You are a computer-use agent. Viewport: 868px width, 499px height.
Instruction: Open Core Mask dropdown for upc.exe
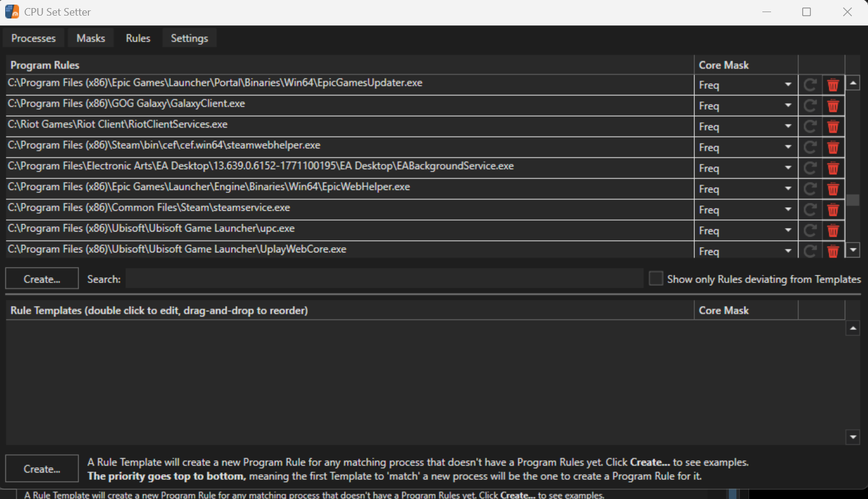pyautogui.click(x=746, y=230)
